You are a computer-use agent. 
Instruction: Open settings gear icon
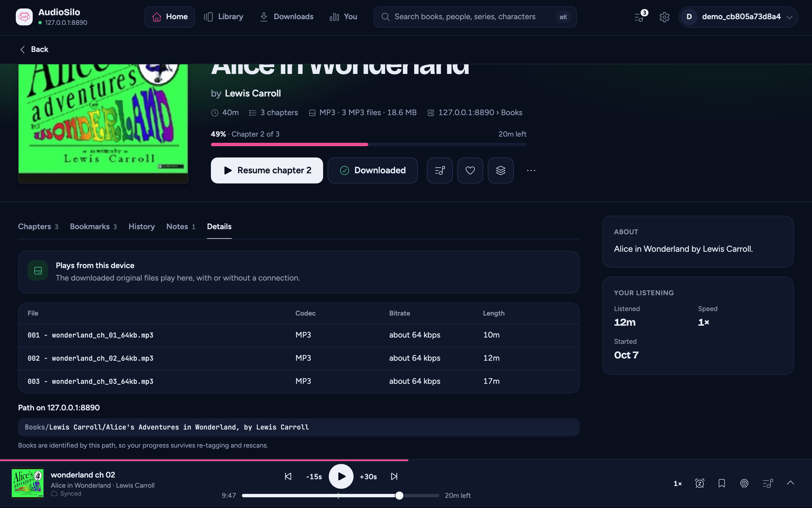[x=664, y=17]
